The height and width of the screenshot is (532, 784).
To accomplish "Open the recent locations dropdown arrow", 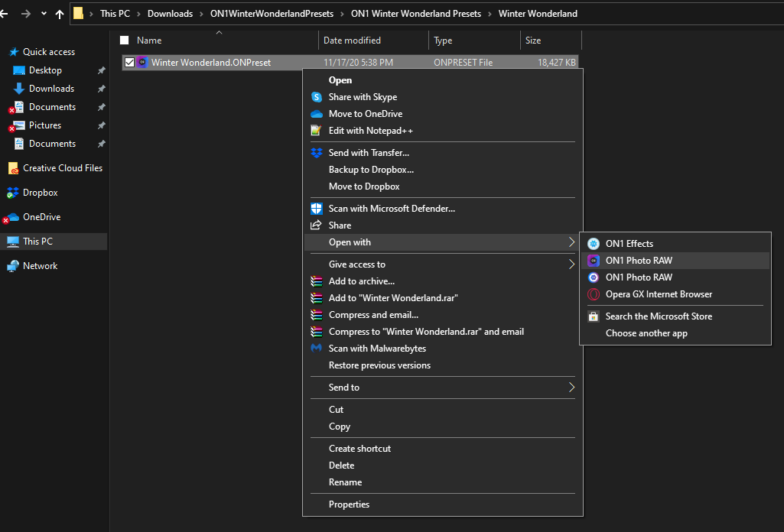I will point(44,14).
